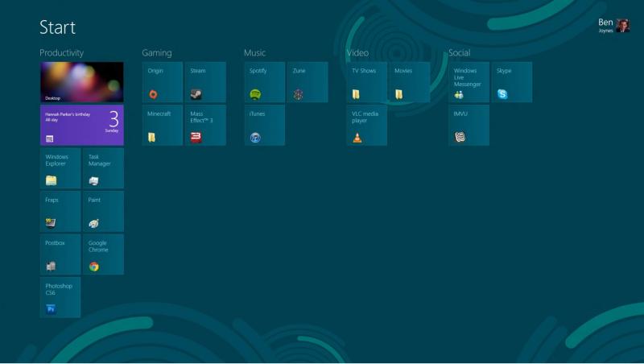644x364 pixels.
Task: Launch Skype via its blue icon
Action: (x=502, y=94)
